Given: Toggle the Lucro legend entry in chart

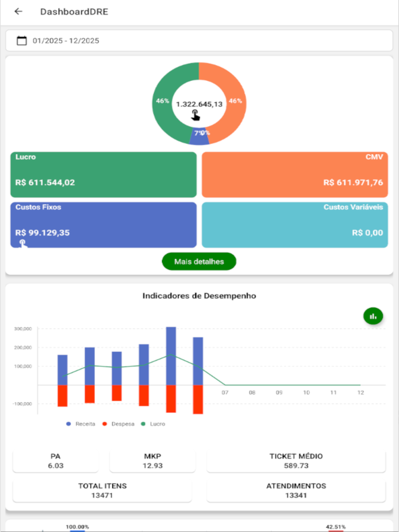Looking at the screenshot, I should [x=153, y=424].
